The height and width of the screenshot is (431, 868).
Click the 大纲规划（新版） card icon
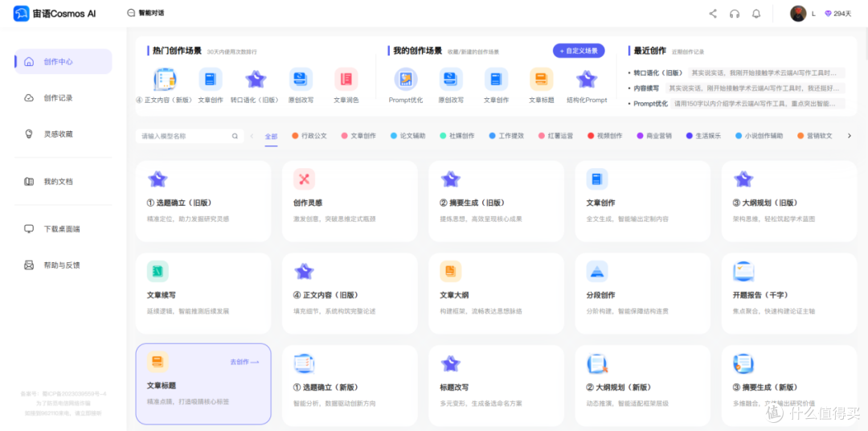[x=597, y=363]
